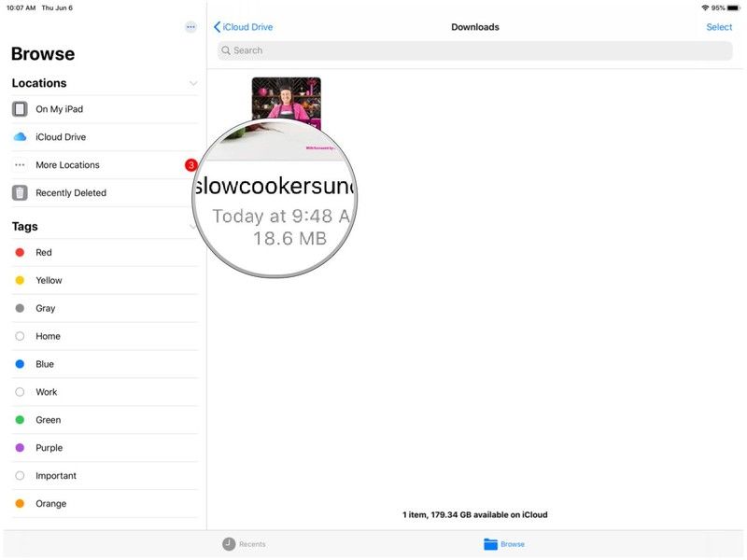Screen dimensions: 747x560
Task: Tap the Recently Deleted trash icon
Action: [x=20, y=193]
